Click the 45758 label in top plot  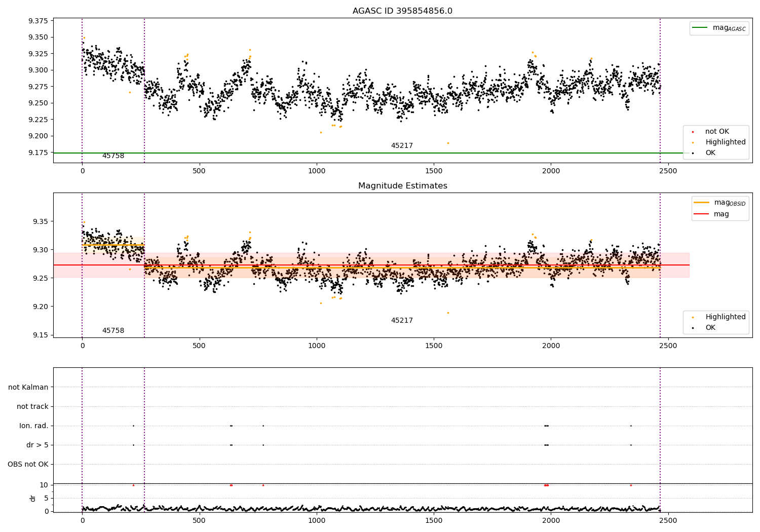click(x=113, y=156)
